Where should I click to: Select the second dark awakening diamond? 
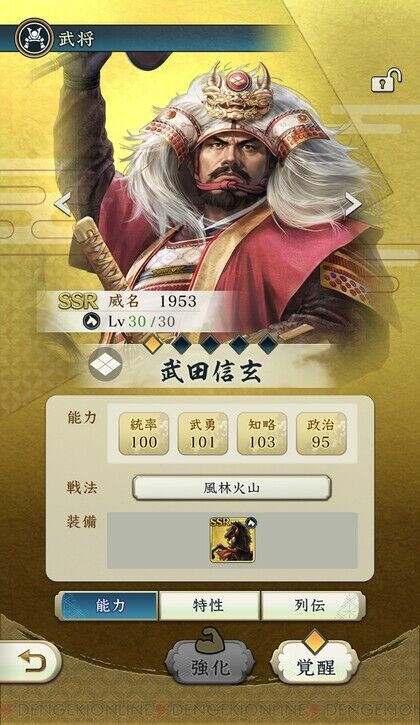pyautogui.click(x=210, y=344)
